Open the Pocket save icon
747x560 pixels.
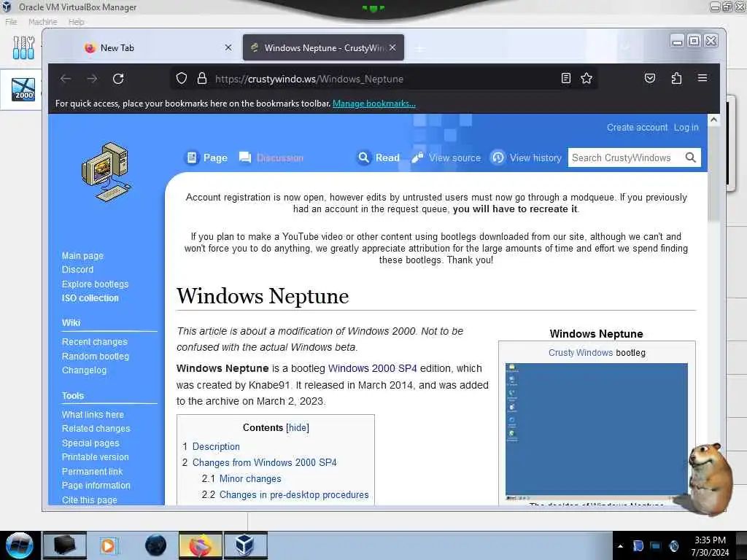(650, 78)
